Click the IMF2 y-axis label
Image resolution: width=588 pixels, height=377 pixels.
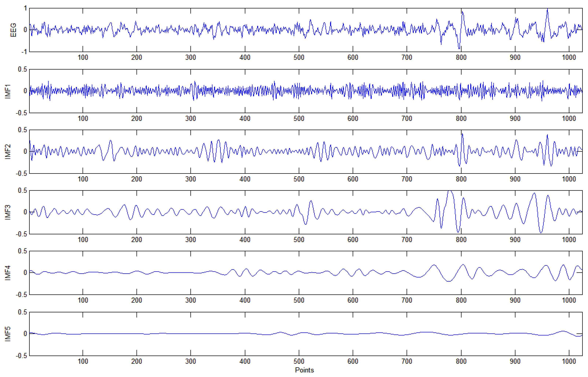[x=8, y=152]
